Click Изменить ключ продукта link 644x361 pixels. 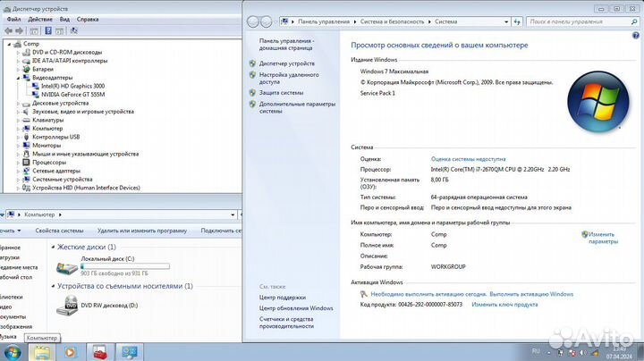pyautogui.click(x=504, y=305)
